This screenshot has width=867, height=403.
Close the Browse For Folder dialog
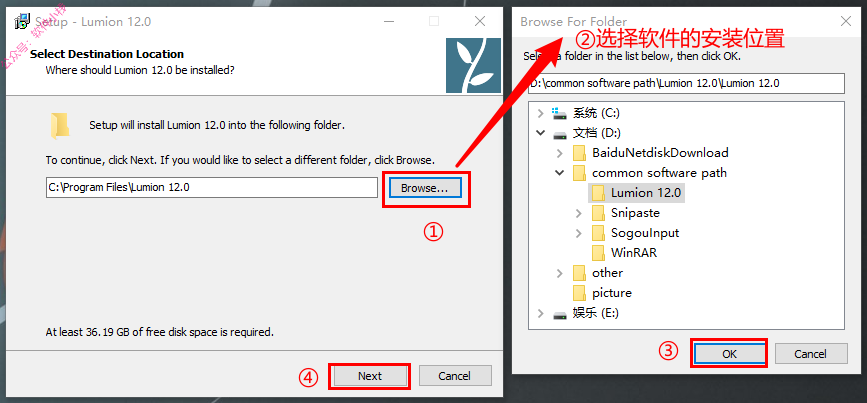[845, 22]
